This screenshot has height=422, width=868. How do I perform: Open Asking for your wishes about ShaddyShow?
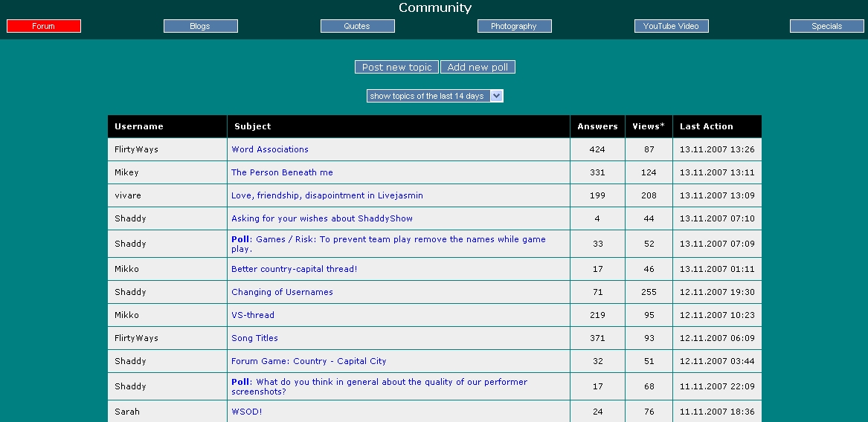(x=321, y=218)
